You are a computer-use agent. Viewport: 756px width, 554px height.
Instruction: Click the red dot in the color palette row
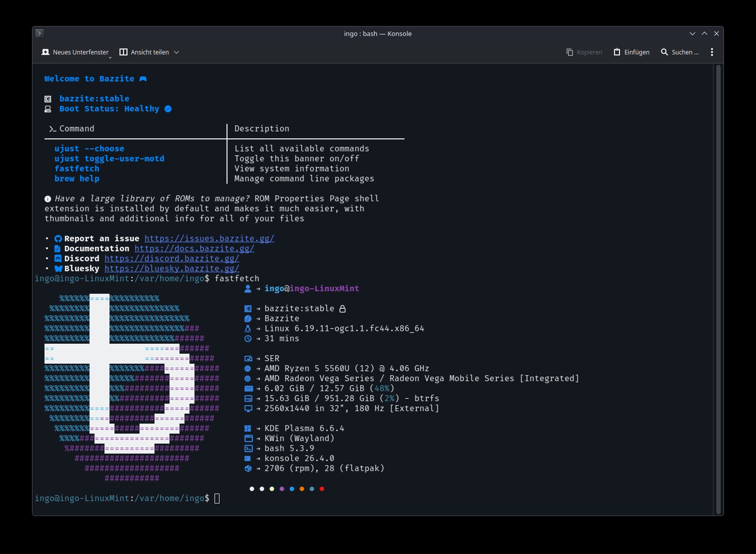pyautogui.click(x=322, y=489)
